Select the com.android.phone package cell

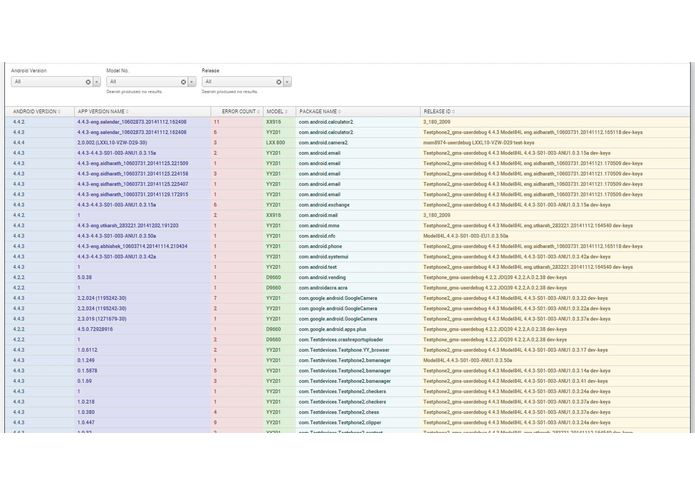coord(358,246)
